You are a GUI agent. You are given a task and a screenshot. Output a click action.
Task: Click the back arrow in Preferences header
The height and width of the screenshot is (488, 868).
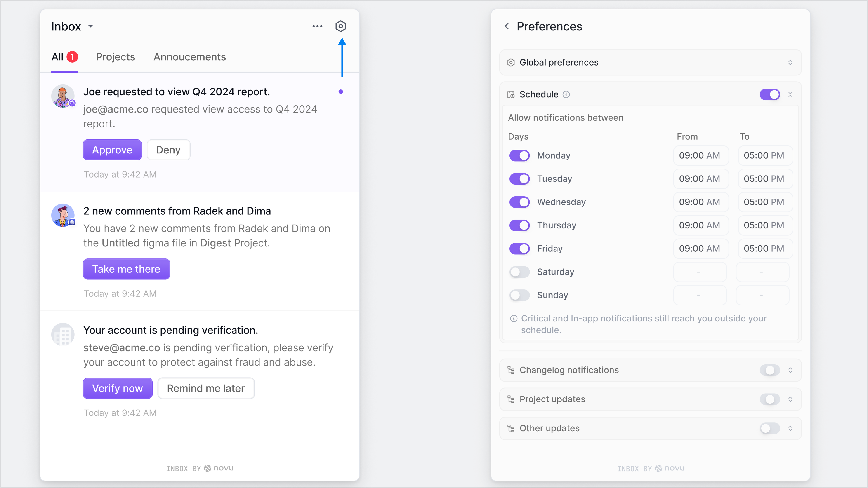(x=507, y=26)
